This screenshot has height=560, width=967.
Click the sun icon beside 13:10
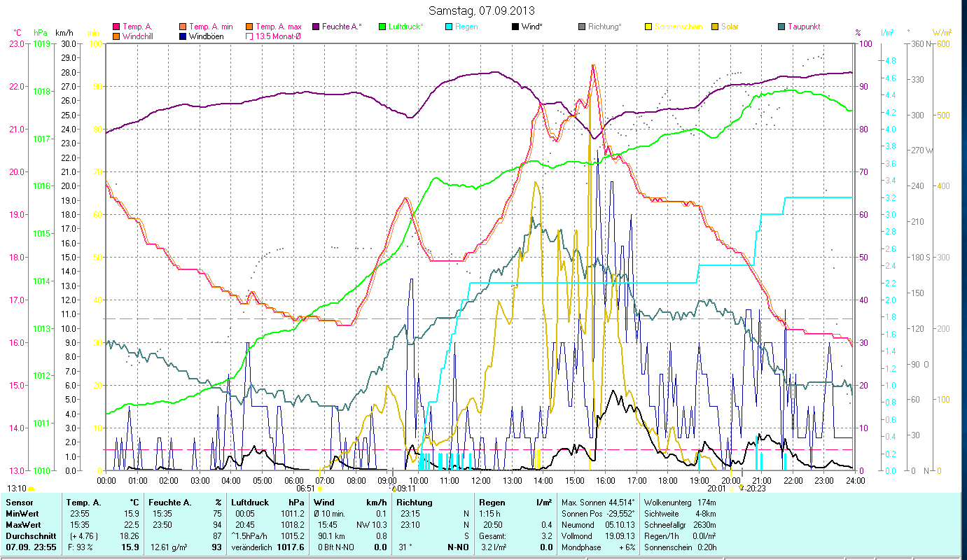click(31, 488)
